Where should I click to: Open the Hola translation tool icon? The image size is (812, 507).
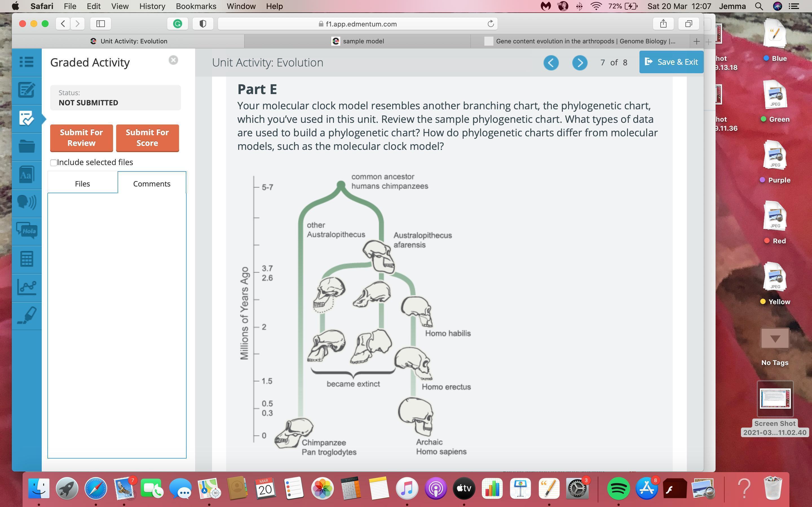pyautogui.click(x=27, y=231)
